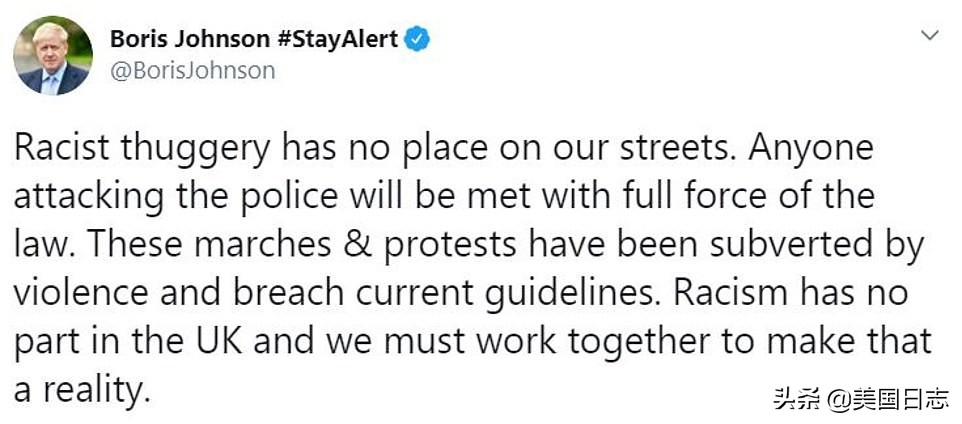This screenshot has height=424, width=962.
Task: Click the blue verified checkmark badge
Action: pos(417,39)
